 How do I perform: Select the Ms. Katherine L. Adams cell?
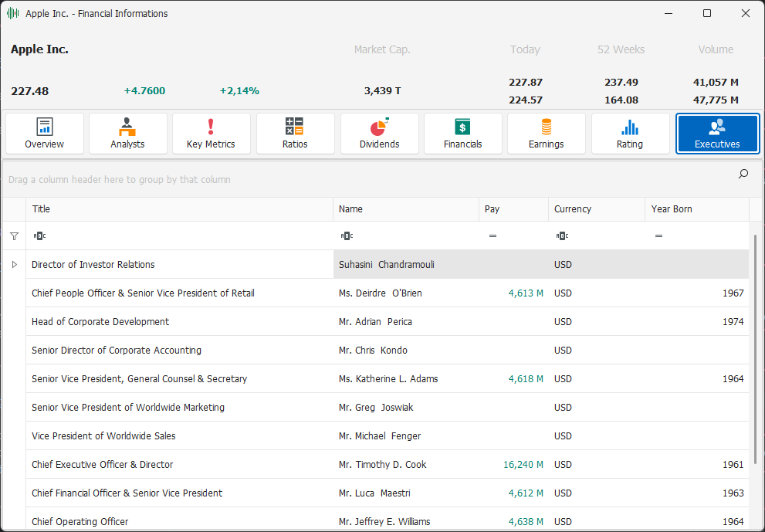406,379
